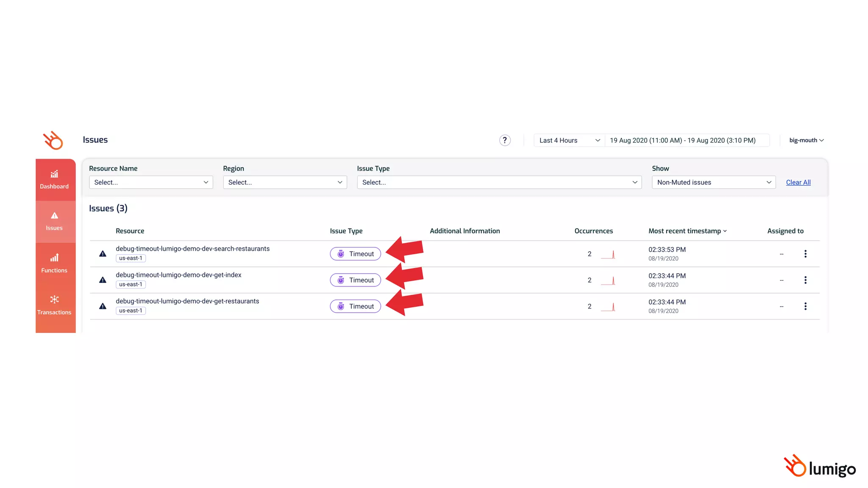Expand the Resource Name dropdown
This screenshot has height=488, width=868.
(151, 182)
